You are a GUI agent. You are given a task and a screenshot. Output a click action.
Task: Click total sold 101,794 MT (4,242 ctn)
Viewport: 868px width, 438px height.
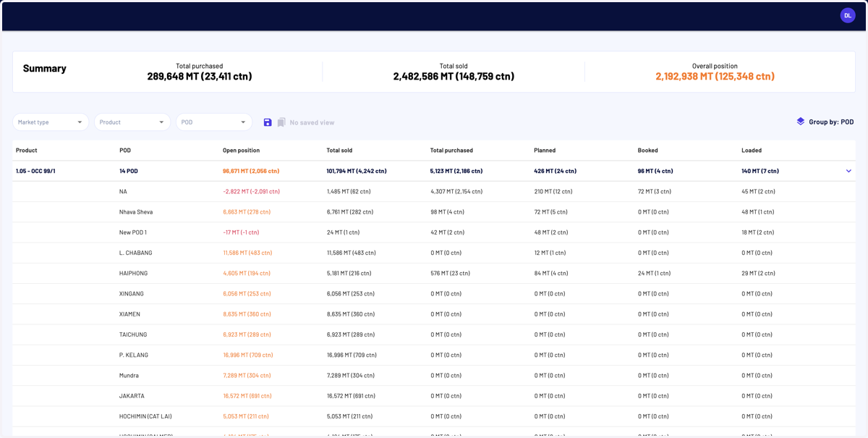pyautogui.click(x=357, y=172)
